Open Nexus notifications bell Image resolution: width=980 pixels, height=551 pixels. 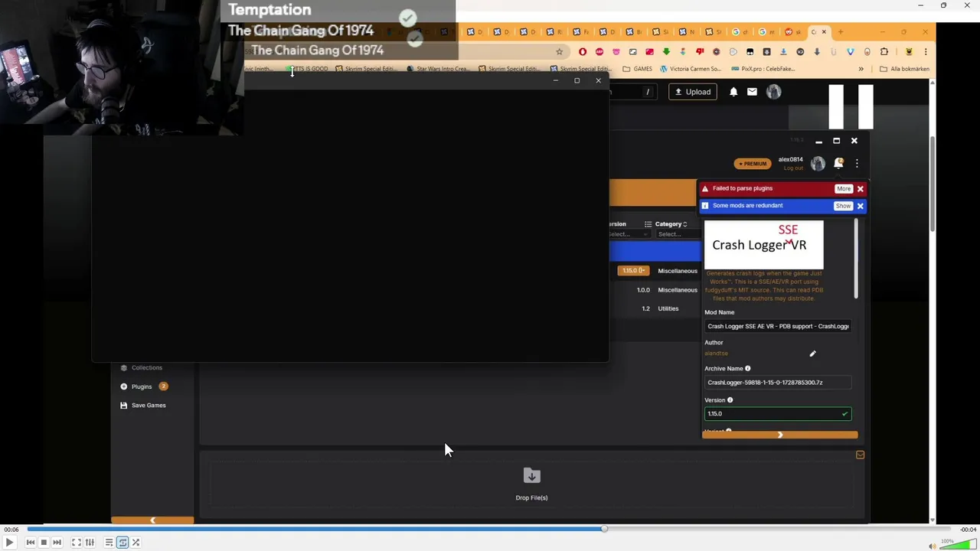click(733, 92)
